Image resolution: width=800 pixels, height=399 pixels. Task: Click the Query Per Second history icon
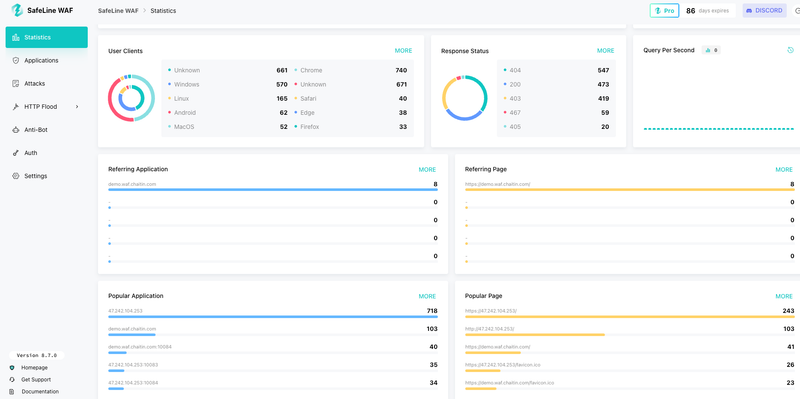coord(790,50)
